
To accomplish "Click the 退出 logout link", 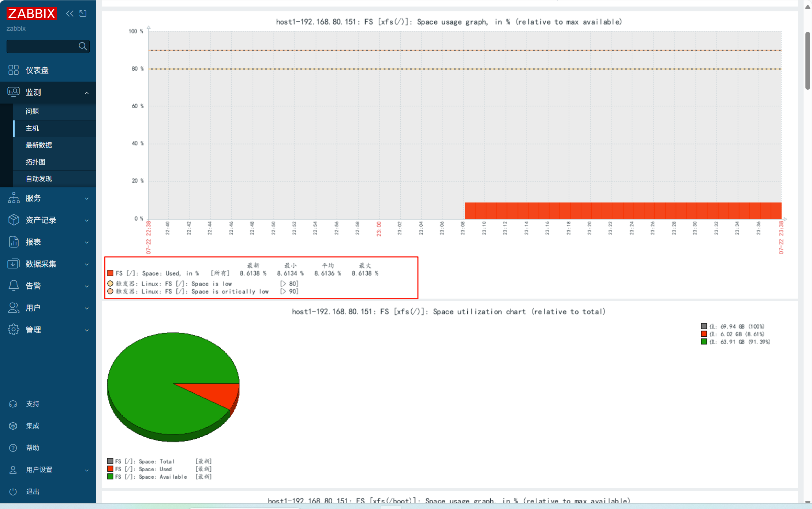I will click(x=33, y=492).
